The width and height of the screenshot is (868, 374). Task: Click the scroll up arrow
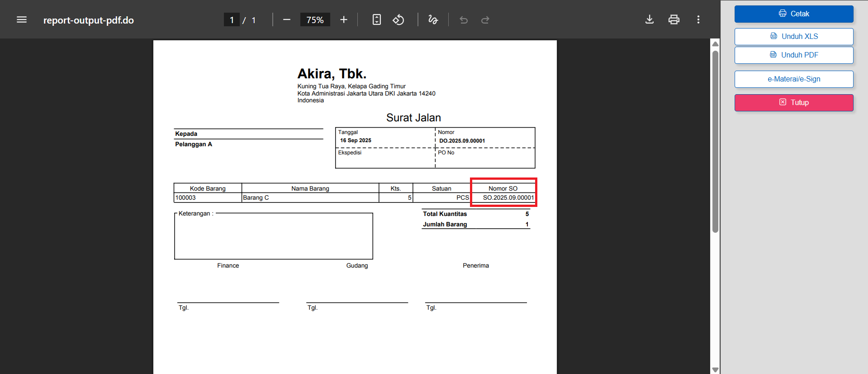coord(715,44)
